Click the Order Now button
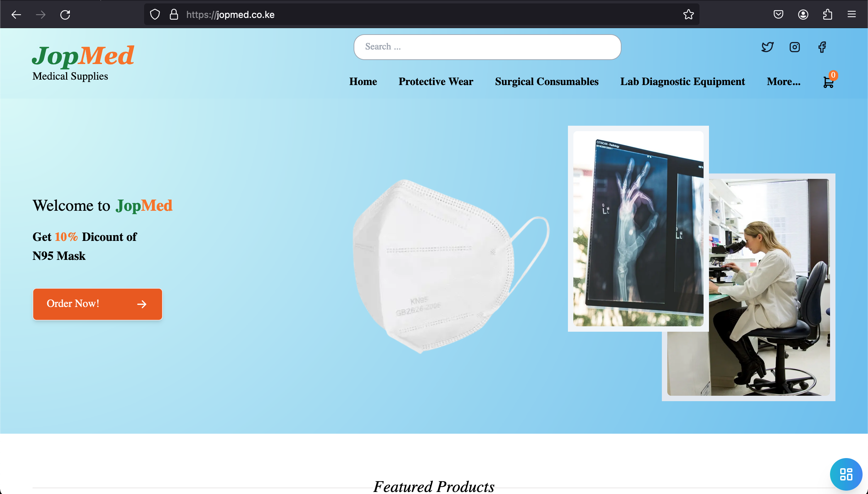Image resolution: width=868 pixels, height=494 pixels. tap(97, 303)
